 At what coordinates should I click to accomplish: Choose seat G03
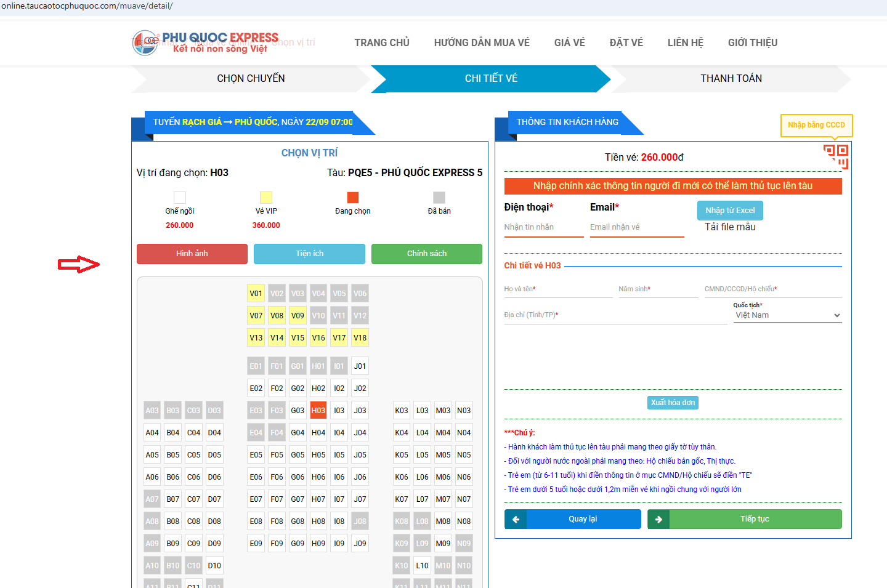click(x=298, y=411)
